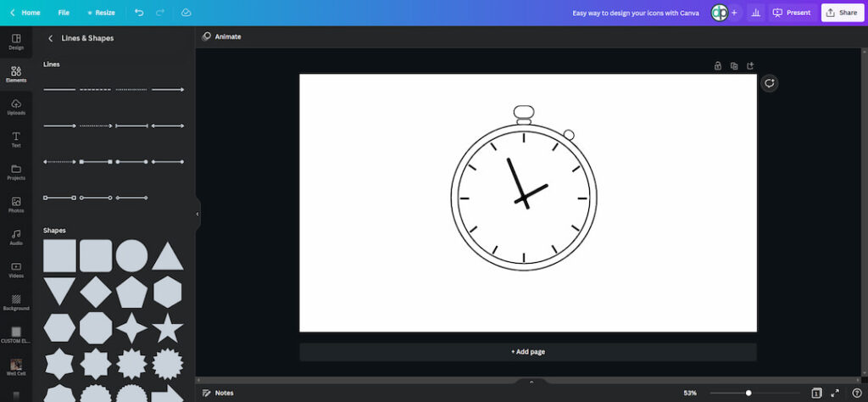
Task: Click the + Add page bar
Action: pyautogui.click(x=528, y=352)
